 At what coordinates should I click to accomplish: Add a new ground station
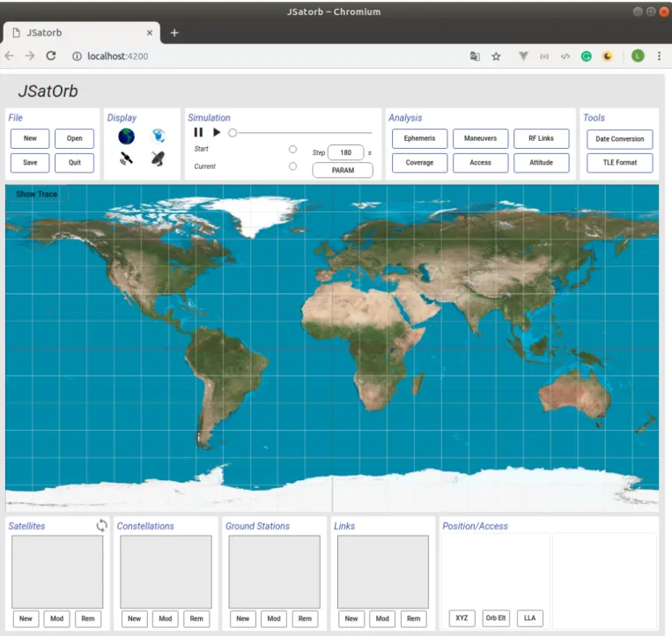point(242,618)
